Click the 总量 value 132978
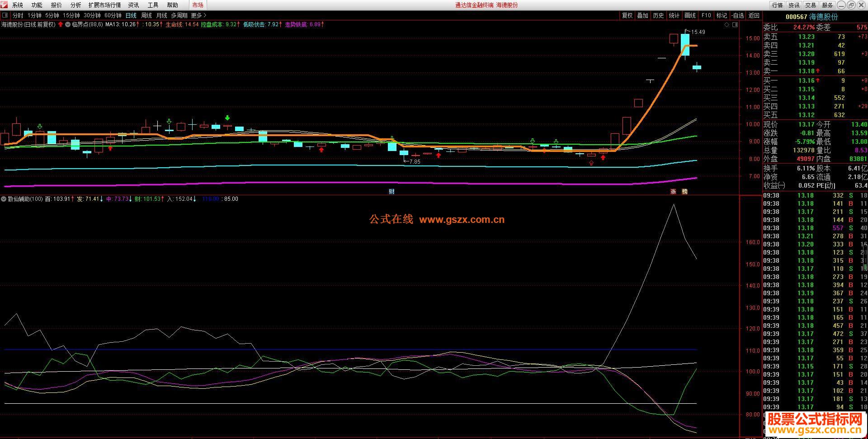The image size is (868, 439). pyautogui.click(x=803, y=150)
